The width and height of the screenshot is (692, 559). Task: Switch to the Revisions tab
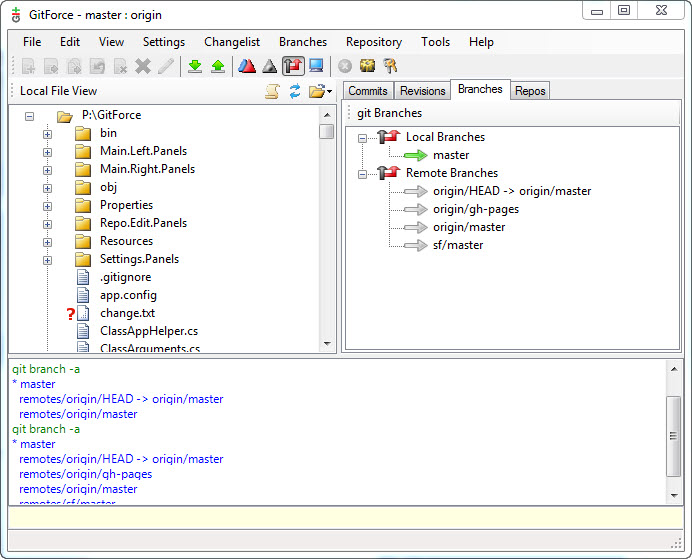pos(423,91)
